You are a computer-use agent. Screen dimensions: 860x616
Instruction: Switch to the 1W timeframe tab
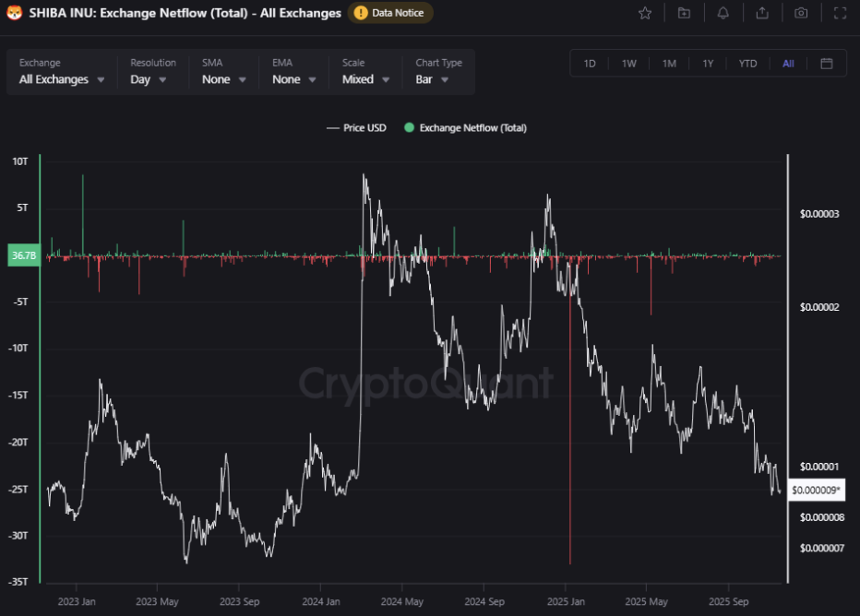click(x=628, y=64)
